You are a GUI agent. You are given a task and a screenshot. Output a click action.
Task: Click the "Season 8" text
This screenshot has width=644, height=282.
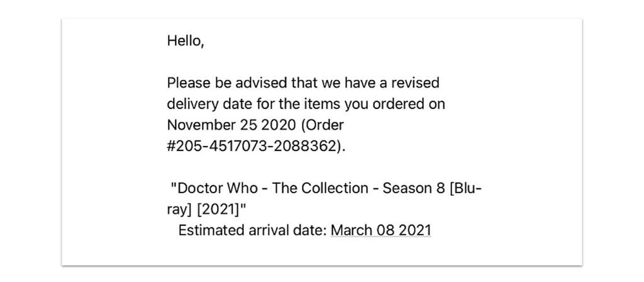point(414,188)
